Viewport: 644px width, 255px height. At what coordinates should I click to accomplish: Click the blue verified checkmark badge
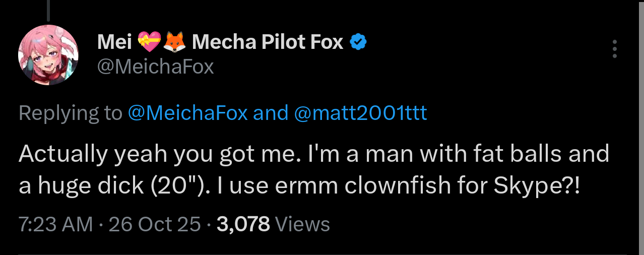point(358,43)
